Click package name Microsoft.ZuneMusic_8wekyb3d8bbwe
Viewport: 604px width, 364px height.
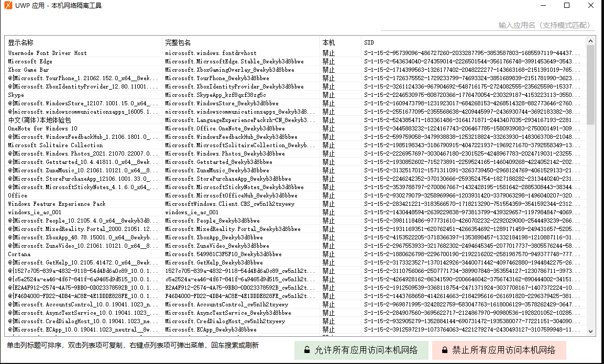coord(217,170)
